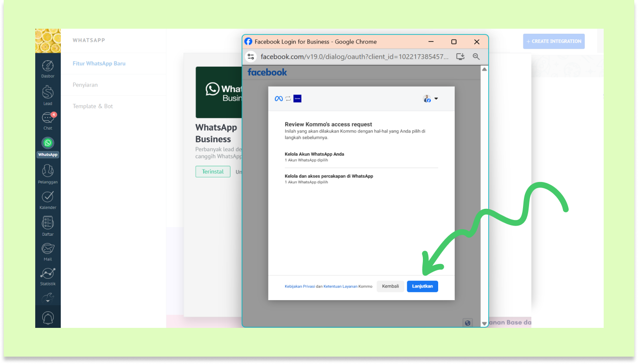The width and height of the screenshot is (638, 364).
Task: Click the Meta logo in dialog
Action: (x=279, y=99)
